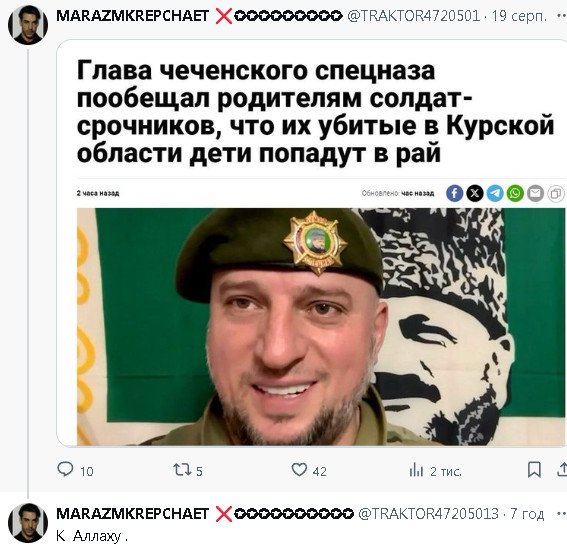Viewport: 567px width, 552px height.
Task: Share the article via email envelope icon
Action: click(536, 193)
